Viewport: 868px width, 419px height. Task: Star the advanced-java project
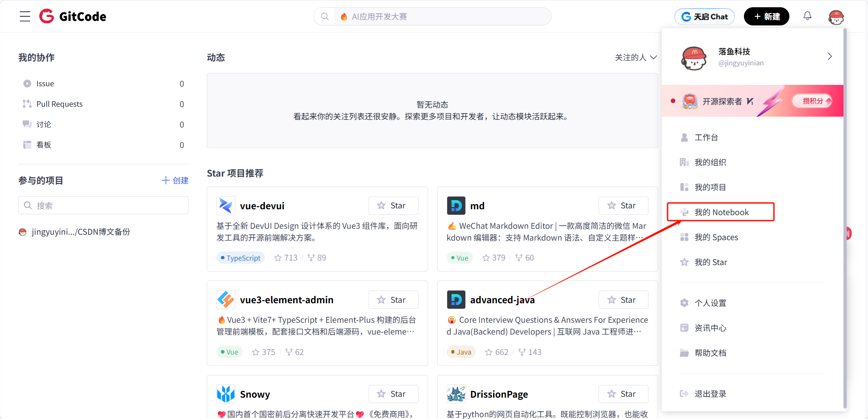point(624,300)
